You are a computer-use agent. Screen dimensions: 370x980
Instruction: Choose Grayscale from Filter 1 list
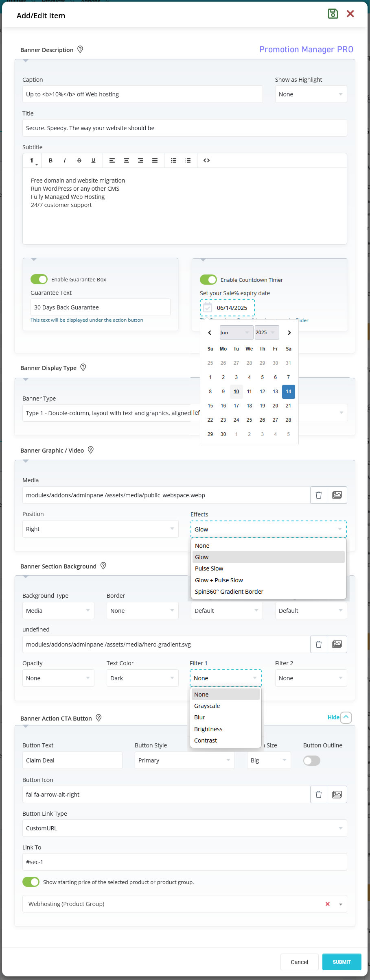point(207,706)
